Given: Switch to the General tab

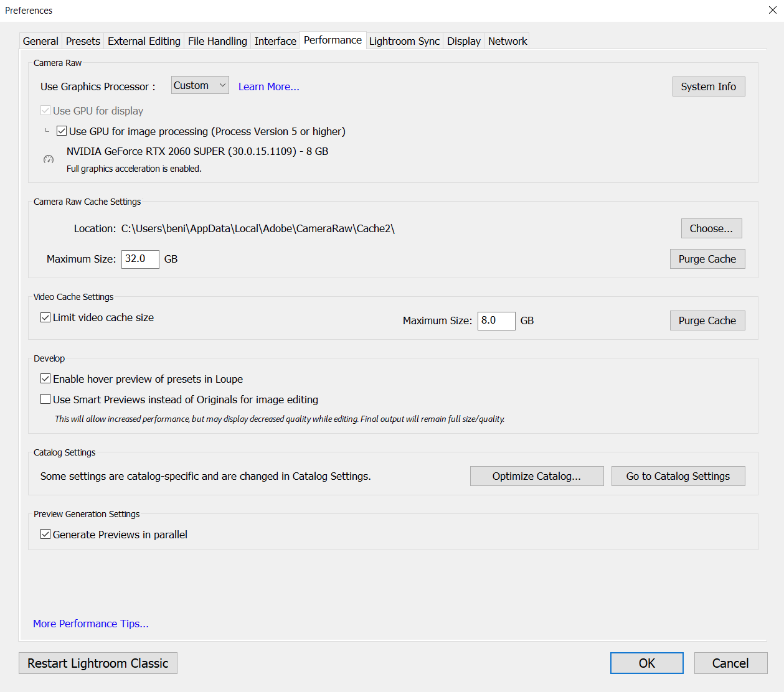Looking at the screenshot, I should 40,40.
